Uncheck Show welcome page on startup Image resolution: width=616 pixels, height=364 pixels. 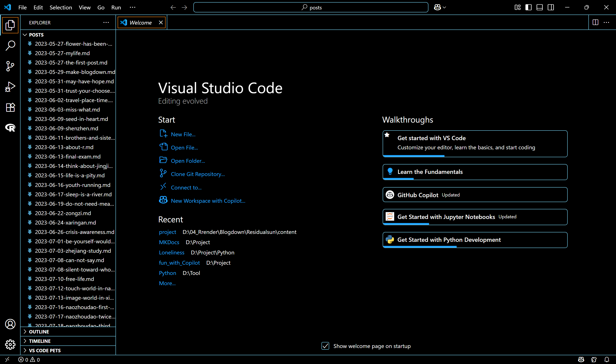325,346
